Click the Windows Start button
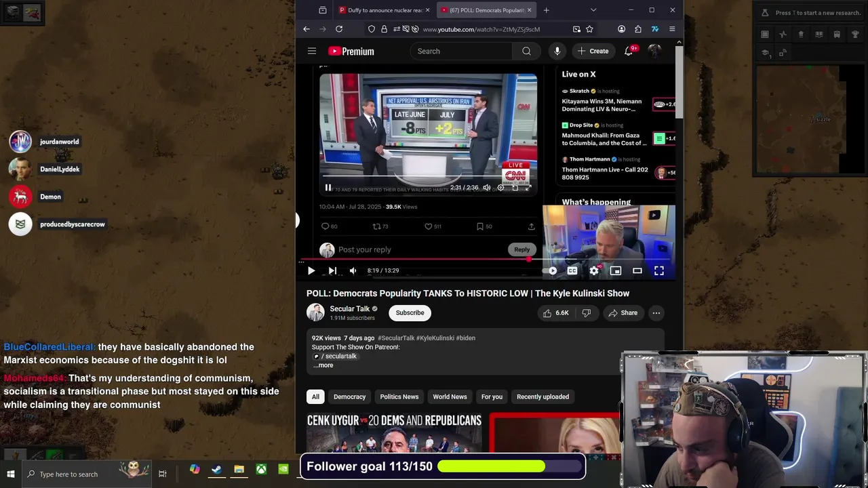The height and width of the screenshot is (488, 868). pos(11,474)
